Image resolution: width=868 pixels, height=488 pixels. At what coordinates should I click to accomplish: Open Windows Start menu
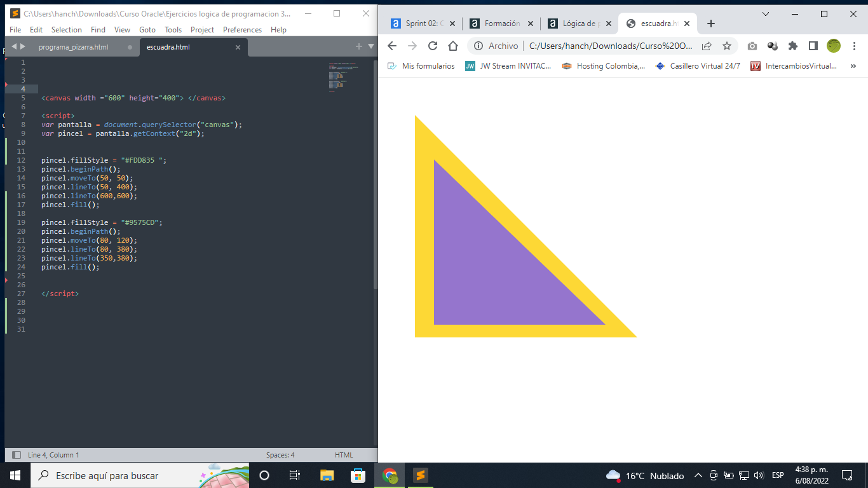click(15, 475)
